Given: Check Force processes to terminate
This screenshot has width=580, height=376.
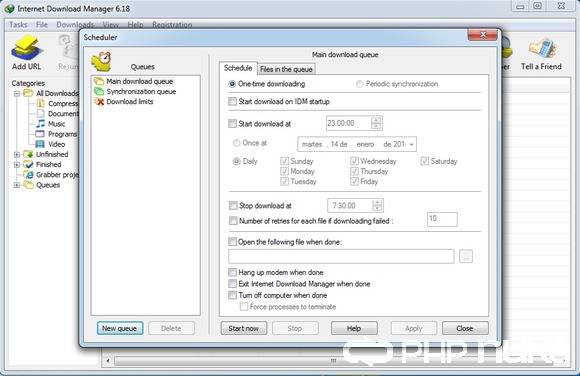Looking at the screenshot, I should coord(244,306).
